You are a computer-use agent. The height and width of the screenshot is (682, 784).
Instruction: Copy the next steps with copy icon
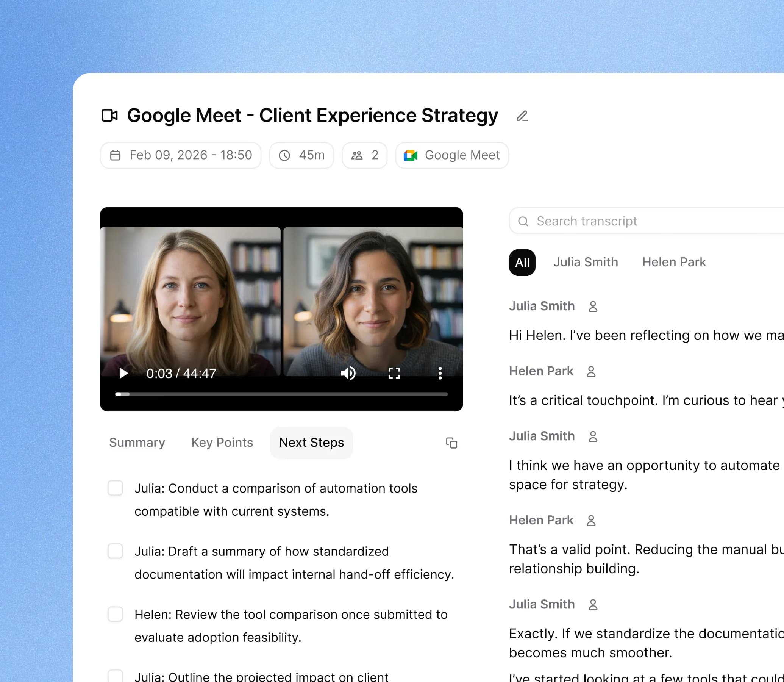451,443
